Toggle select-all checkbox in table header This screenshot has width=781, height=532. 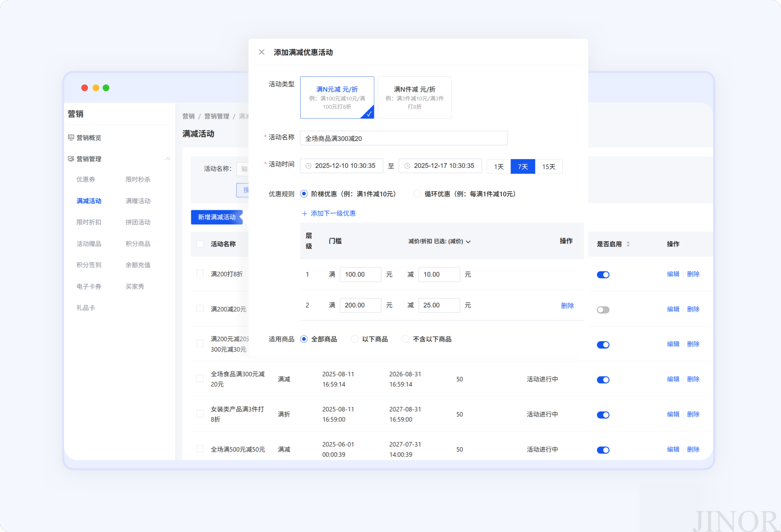pyautogui.click(x=200, y=244)
